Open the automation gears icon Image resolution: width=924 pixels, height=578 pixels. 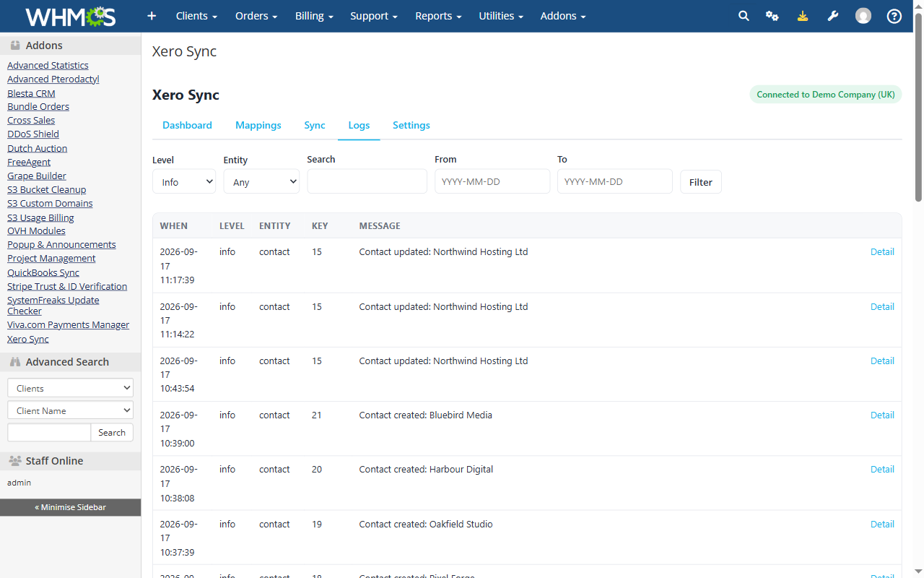pos(772,16)
